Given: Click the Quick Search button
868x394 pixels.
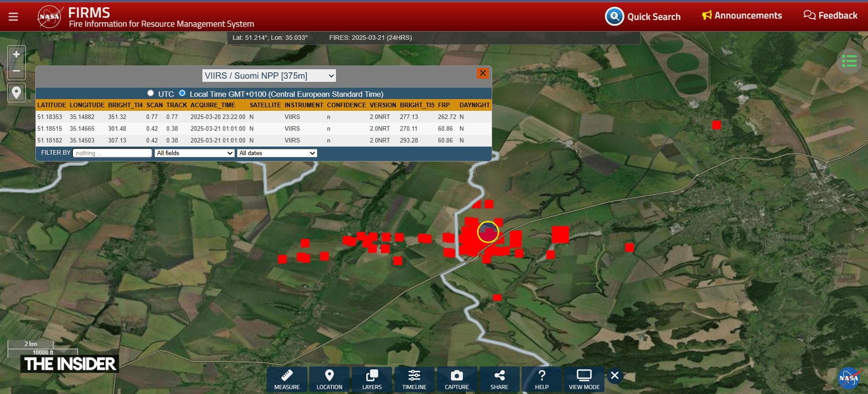Looking at the screenshot, I should 643,17.
